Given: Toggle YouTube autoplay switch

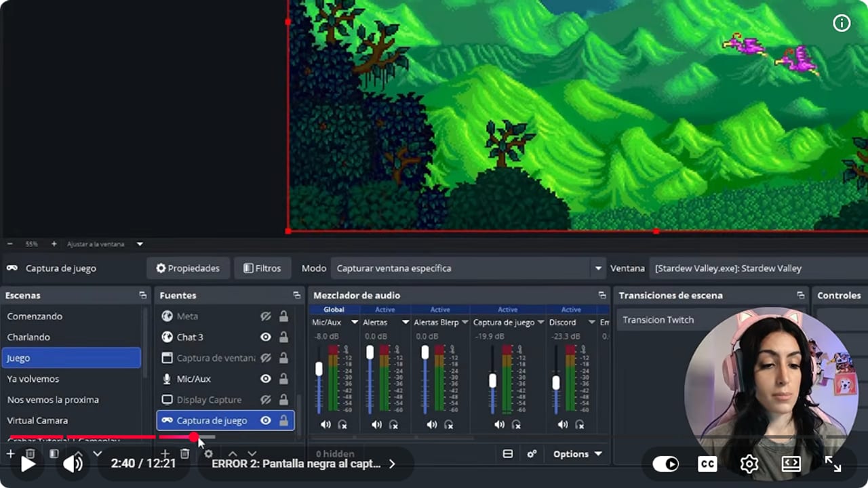Looking at the screenshot, I should pos(666,464).
